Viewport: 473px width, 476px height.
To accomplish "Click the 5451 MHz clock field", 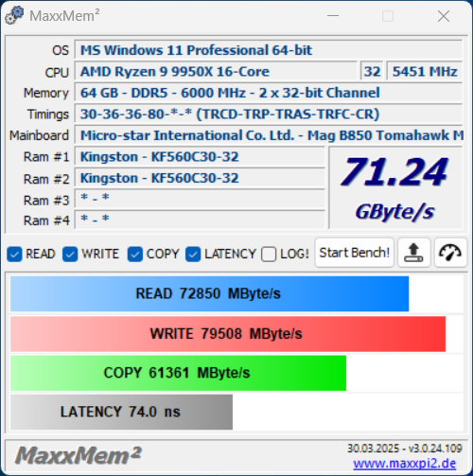I will pyautogui.click(x=425, y=72).
